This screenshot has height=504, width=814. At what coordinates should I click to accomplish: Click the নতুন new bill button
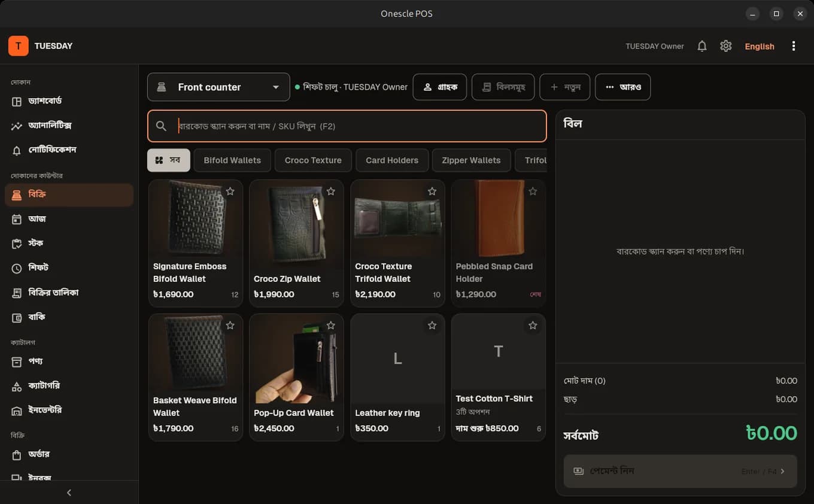pos(564,87)
